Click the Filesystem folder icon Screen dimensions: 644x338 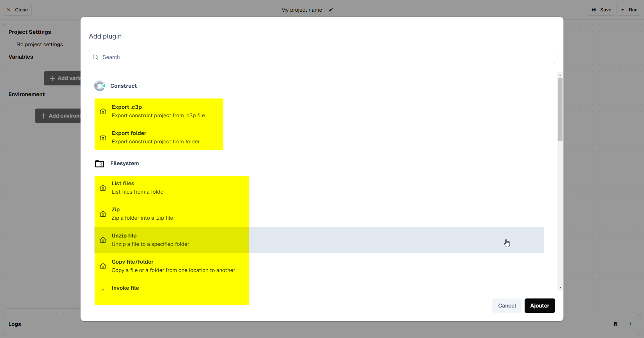(100, 163)
